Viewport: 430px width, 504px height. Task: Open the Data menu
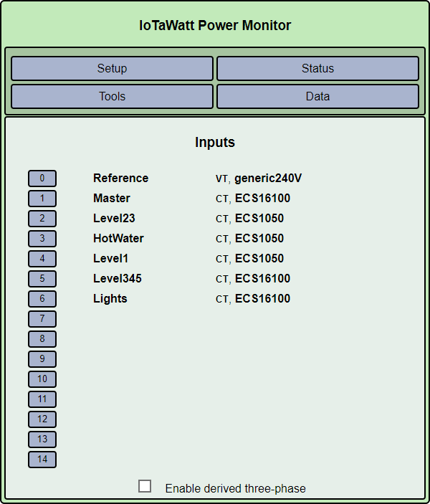pyautogui.click(x=317, y=96)
